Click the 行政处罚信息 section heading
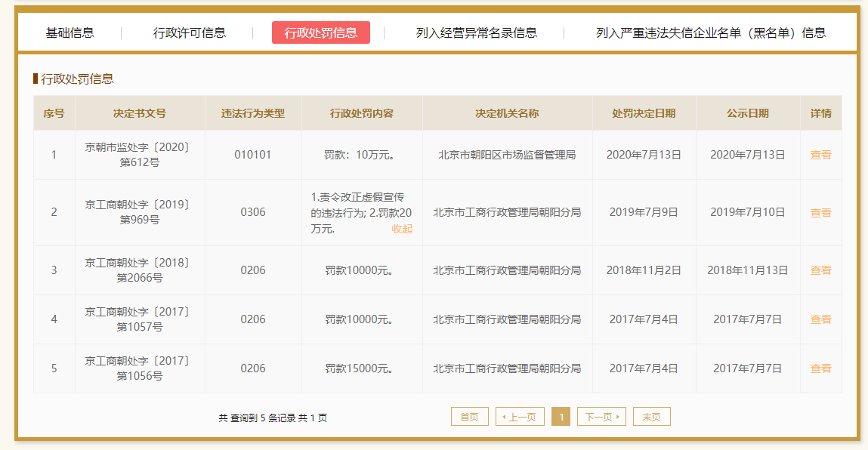868x450 pixels. pos(77,79)
